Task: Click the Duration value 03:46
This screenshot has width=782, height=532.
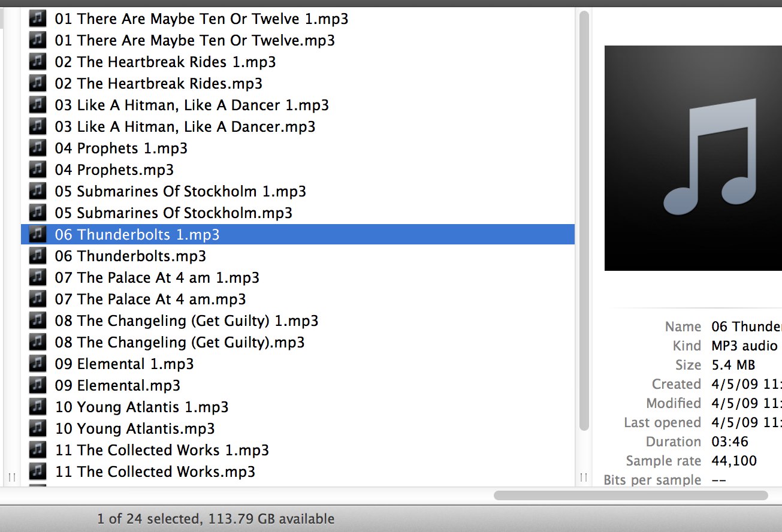Action: coord(730,442)
